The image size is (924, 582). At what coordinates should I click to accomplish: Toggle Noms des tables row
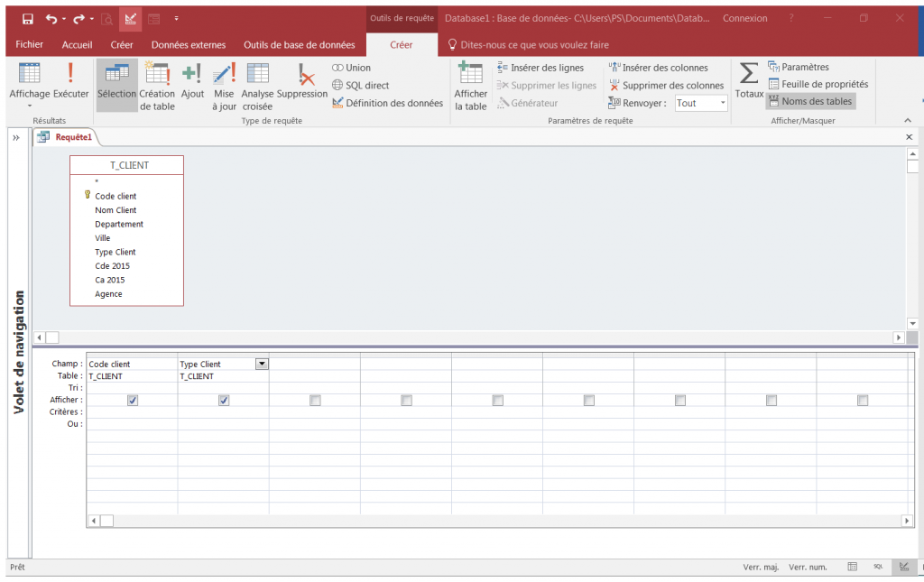[810, 101]
